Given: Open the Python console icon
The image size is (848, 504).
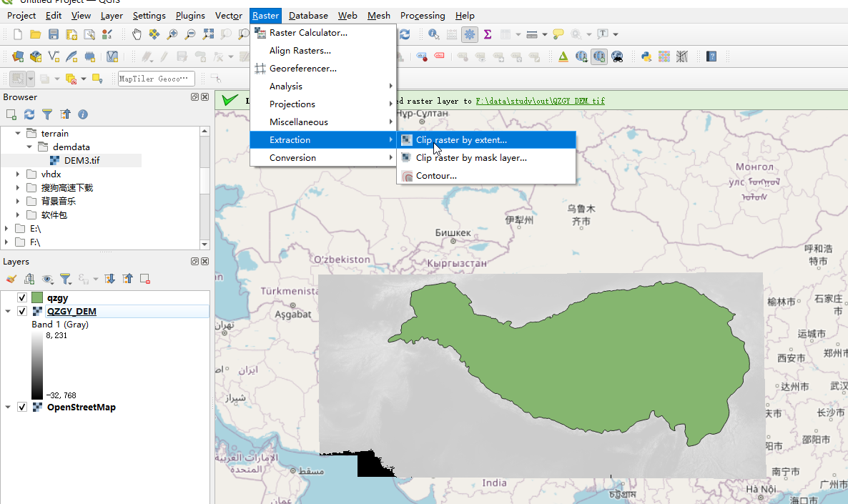Looking at the screenshot, I should click(646, 56).
